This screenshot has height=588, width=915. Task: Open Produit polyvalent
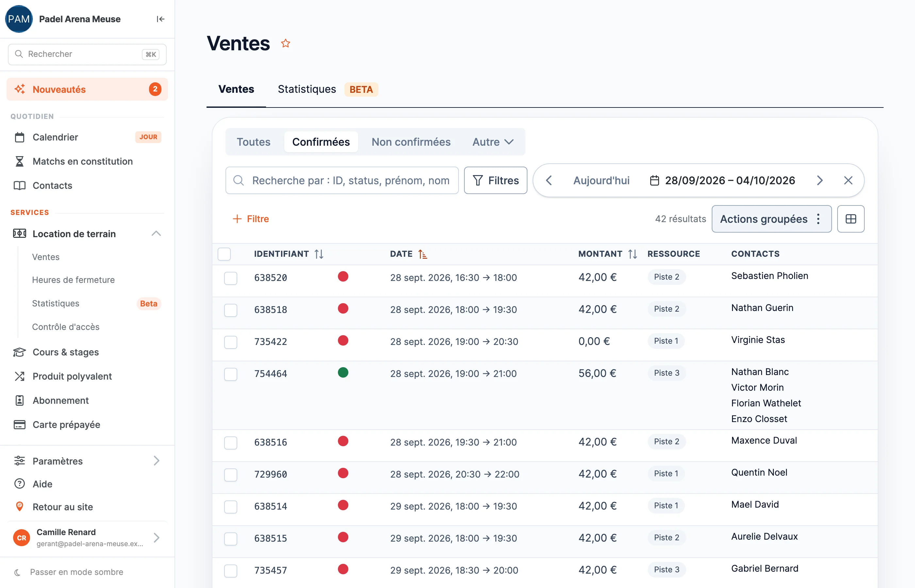87,376
